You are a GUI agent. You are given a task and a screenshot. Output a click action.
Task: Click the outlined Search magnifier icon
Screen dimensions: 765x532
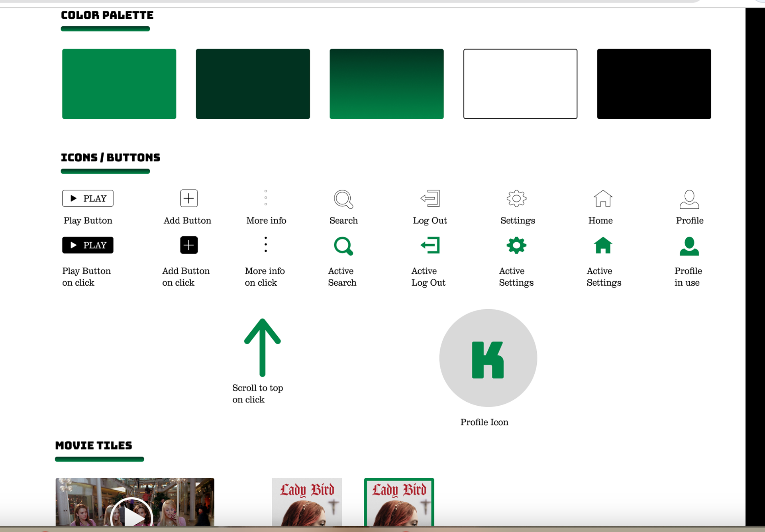point(343,199)
